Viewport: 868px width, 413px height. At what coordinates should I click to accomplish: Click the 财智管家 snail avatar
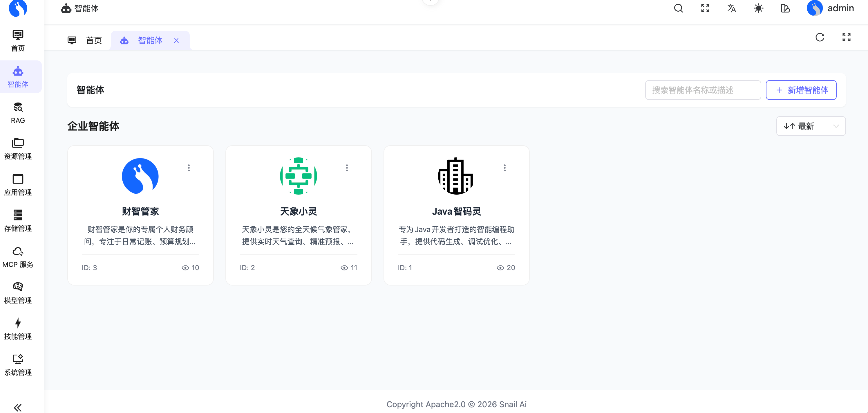pos(140,176)
